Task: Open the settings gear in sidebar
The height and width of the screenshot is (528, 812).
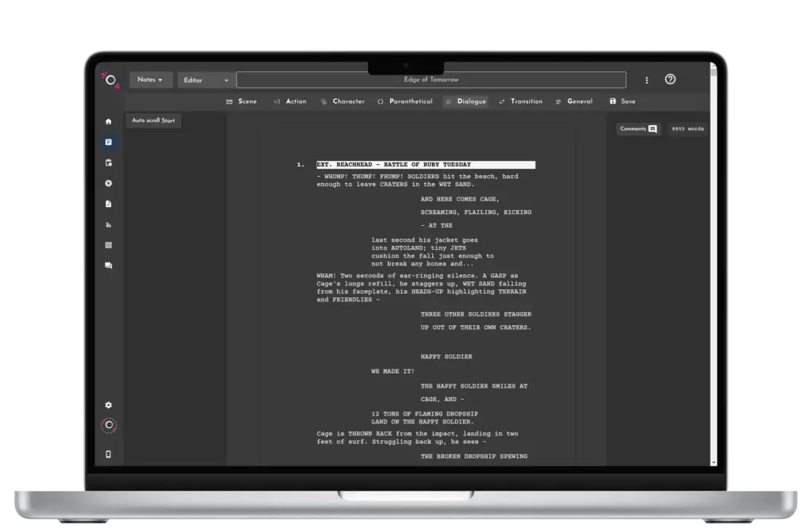Action: point(108,405)
